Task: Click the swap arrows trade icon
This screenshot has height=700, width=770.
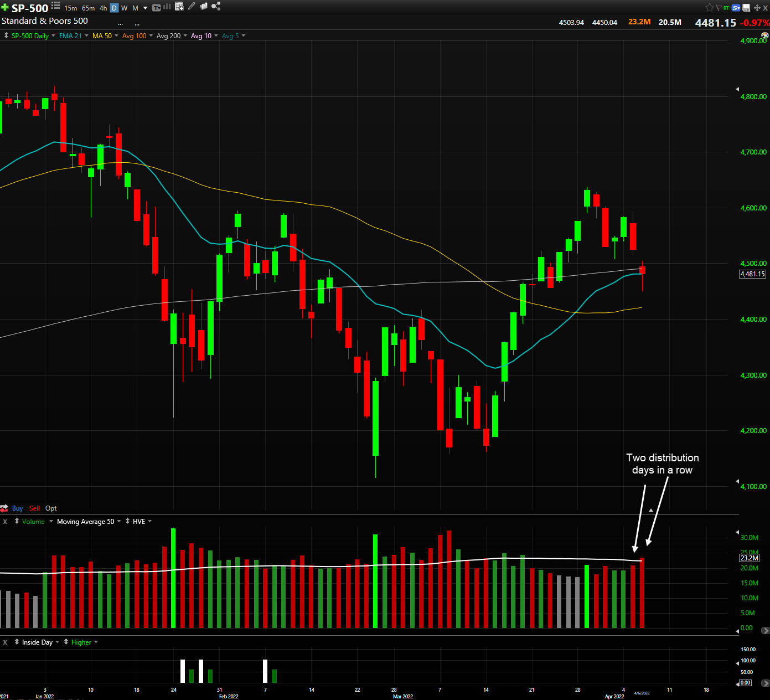Action: click(4, 508)
